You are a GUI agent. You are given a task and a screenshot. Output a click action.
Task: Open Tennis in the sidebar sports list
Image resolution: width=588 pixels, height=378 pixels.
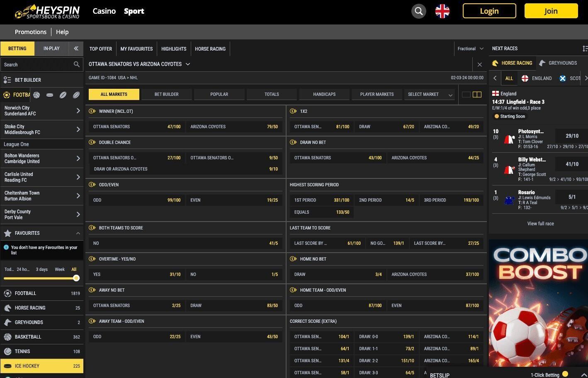click(x=42, y=351)
